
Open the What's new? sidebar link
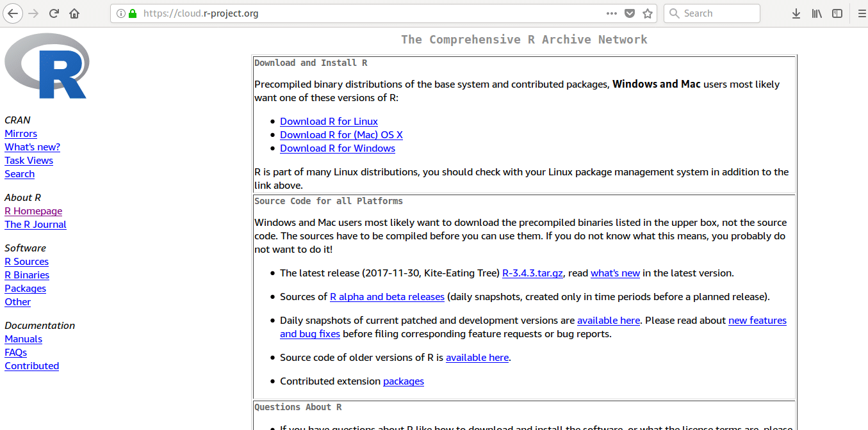[32, 147]
